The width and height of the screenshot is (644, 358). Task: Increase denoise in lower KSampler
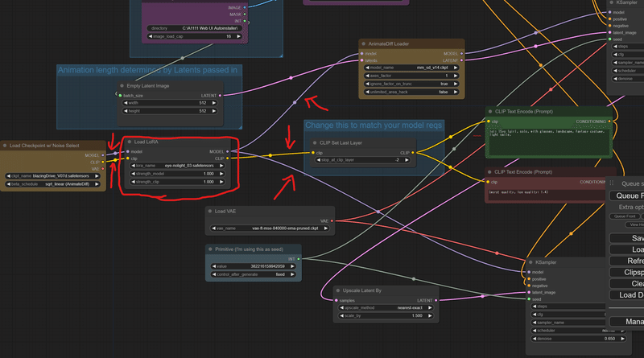coord(622,339)
